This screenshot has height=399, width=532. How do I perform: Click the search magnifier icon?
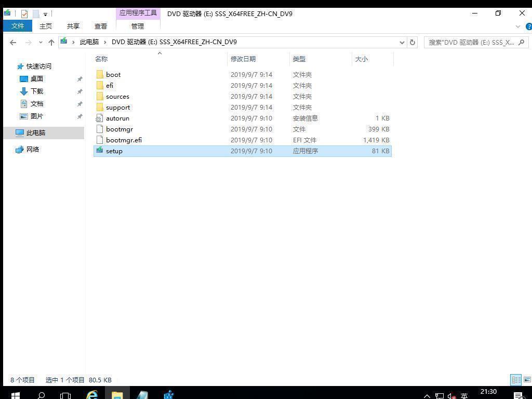(x=522, y=43)
